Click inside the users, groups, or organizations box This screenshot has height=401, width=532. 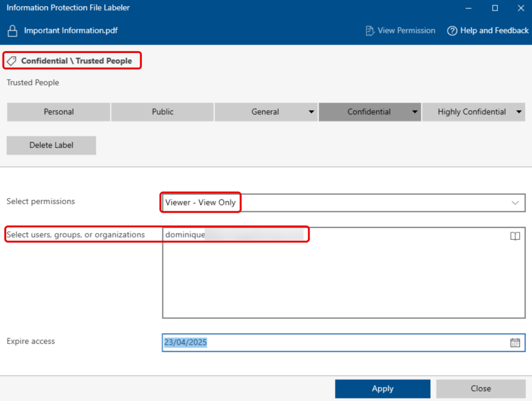coord(343,281)
